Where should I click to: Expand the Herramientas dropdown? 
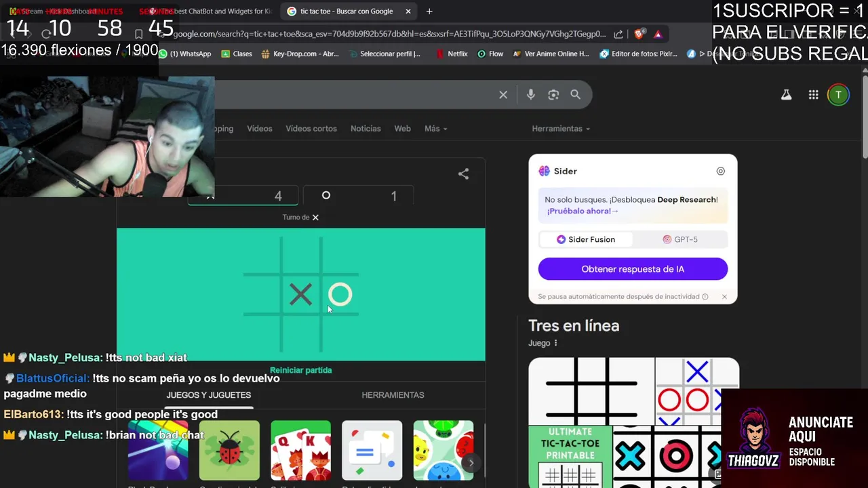click(561, 129)
